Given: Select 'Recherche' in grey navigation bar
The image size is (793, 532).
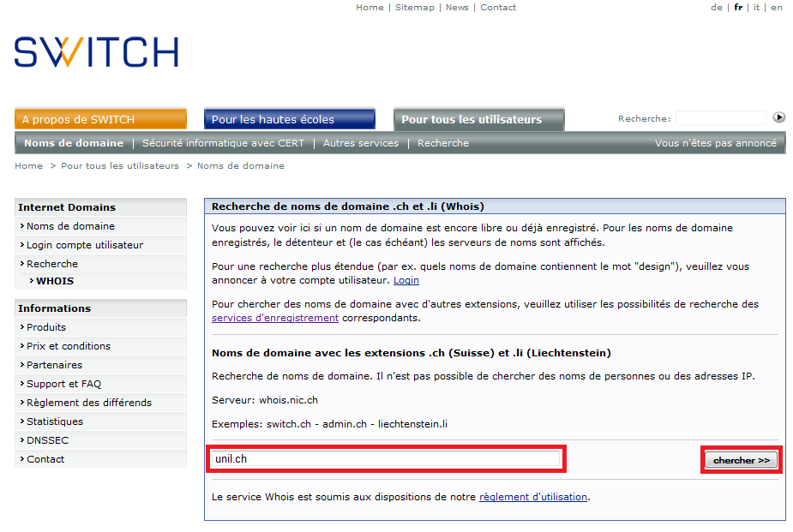Looking at the screenshot, I should [x=443, y=143].
